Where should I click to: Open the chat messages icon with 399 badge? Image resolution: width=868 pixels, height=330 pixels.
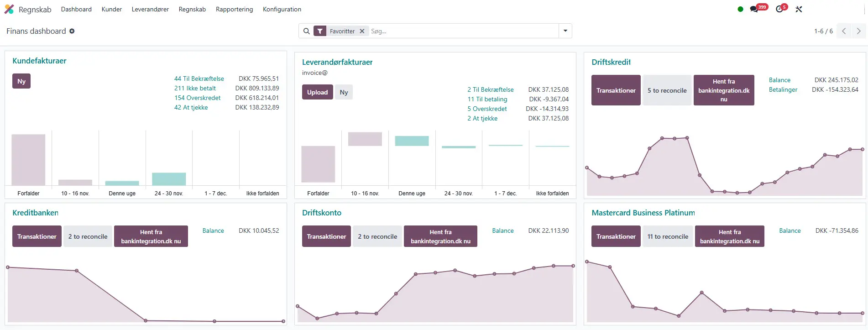(x=754, y=9)
